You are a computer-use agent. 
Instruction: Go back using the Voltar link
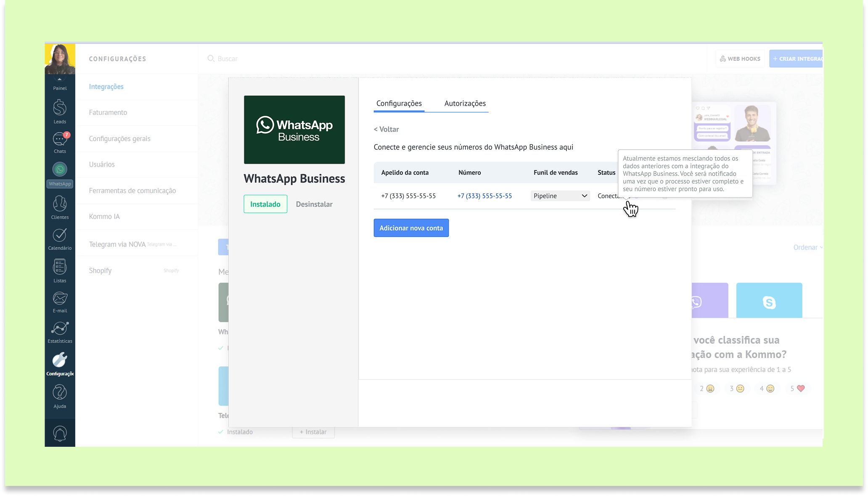click(x=386, y=129)
